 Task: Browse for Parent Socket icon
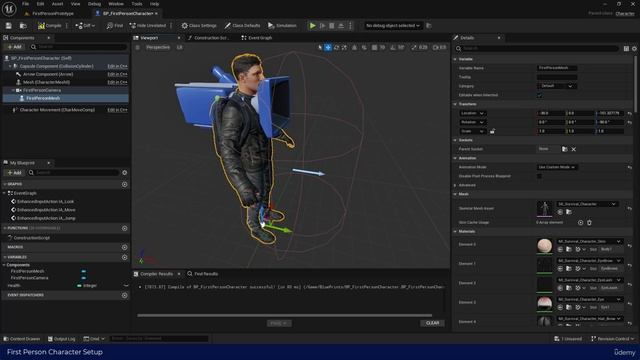tap(564, 149)
